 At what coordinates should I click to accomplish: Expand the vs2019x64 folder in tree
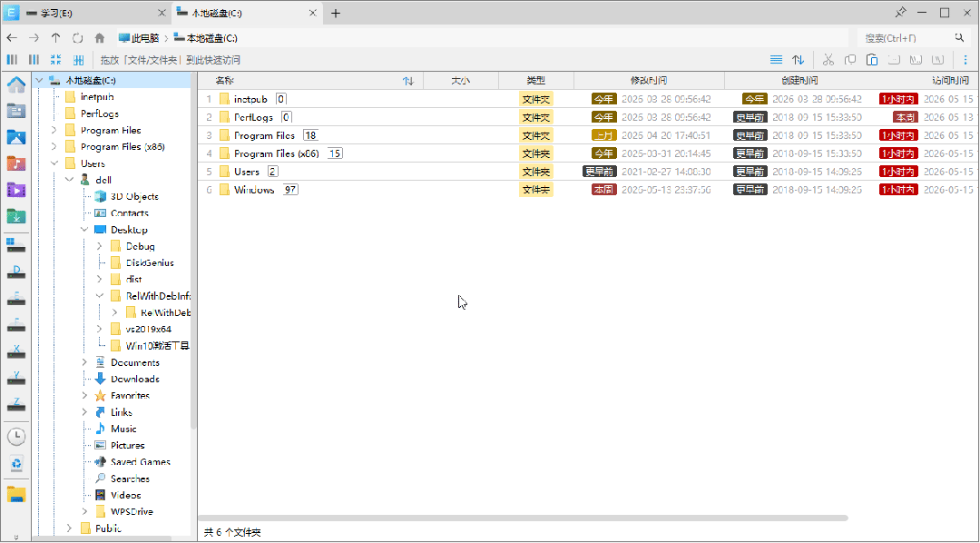(x=100, y=329)
